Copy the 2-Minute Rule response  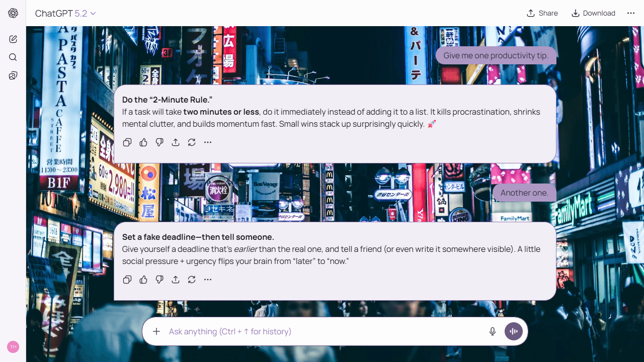click(127, 142)
